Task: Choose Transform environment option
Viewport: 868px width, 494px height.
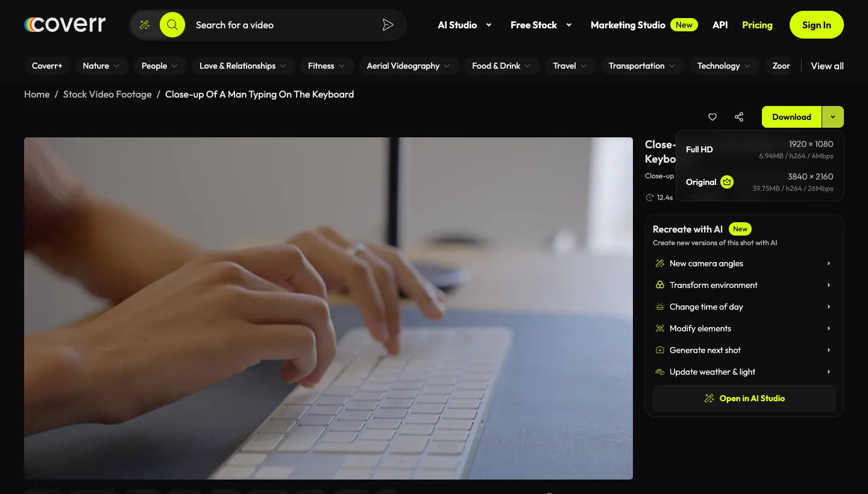Action: click(x=744, y=285)
